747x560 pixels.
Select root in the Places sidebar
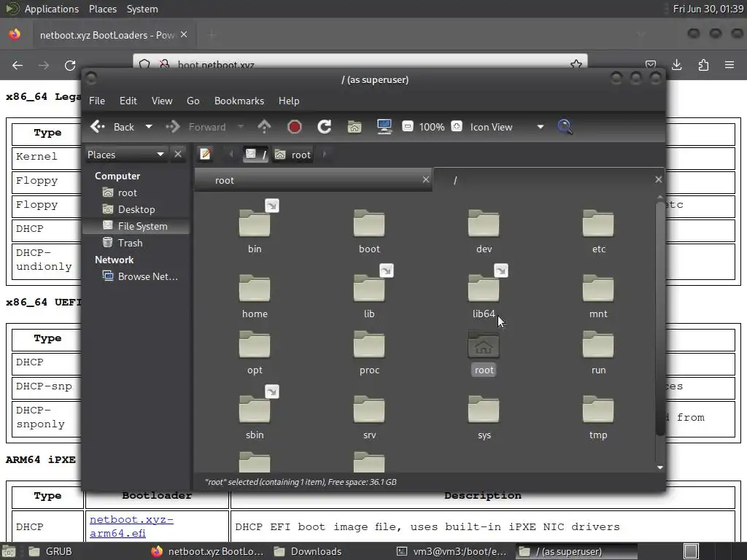(x=136, y=192)
